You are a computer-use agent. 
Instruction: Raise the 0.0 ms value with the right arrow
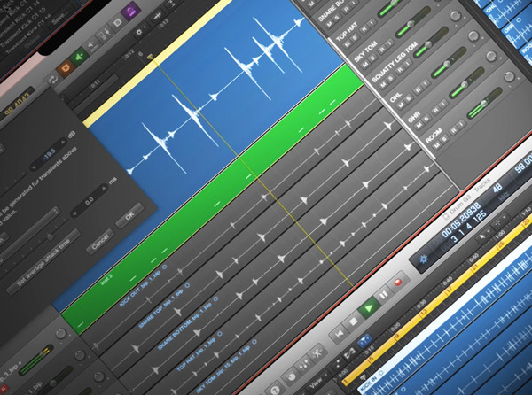tap(104, 188)
